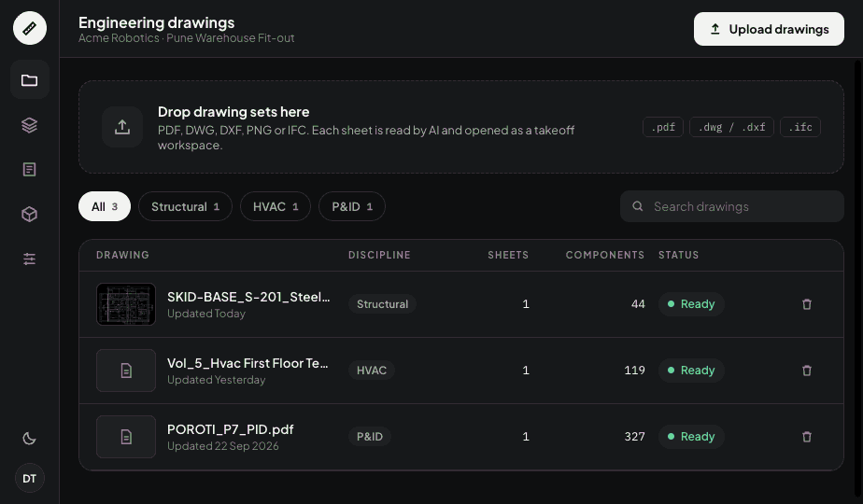This screenshot has width=863, height=504.
Task: Click the Structural discipline badge in table
Action: pos(383,304)
